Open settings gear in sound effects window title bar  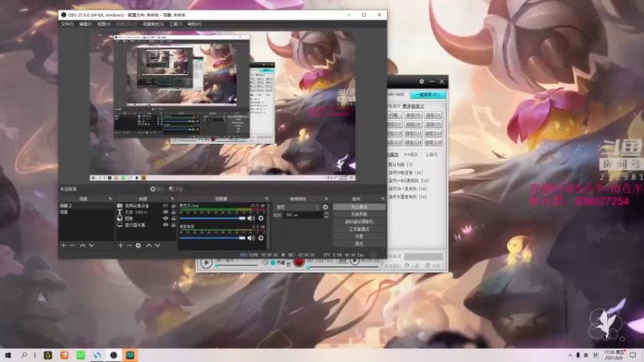pos(422,82)
